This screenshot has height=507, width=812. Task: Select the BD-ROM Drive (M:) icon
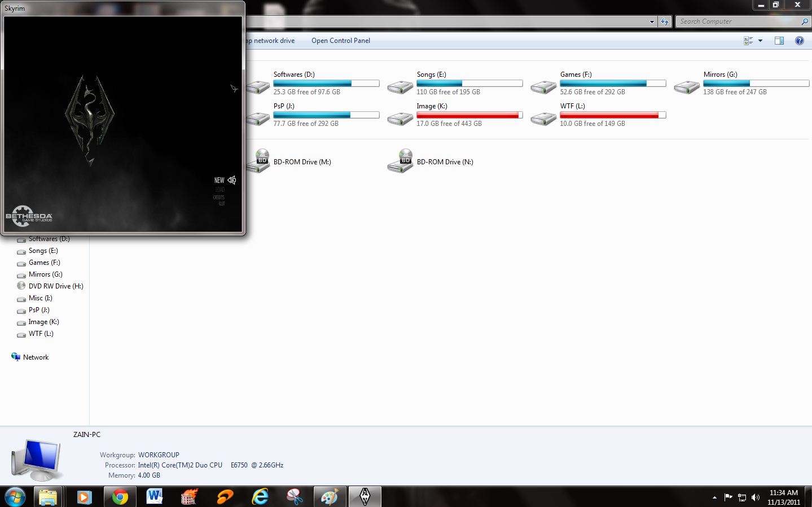click(x=258, y=161)
